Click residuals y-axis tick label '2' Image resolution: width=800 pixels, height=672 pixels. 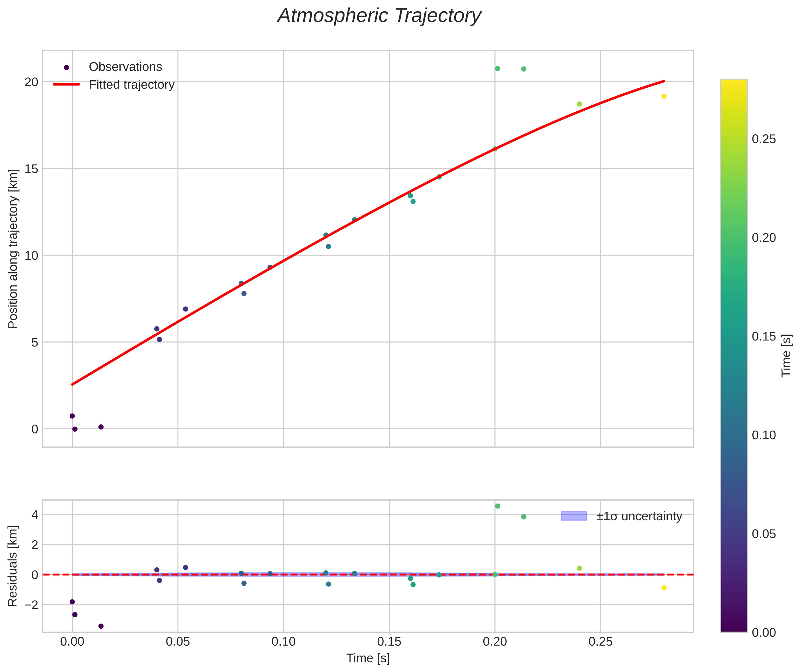point(35,545)
